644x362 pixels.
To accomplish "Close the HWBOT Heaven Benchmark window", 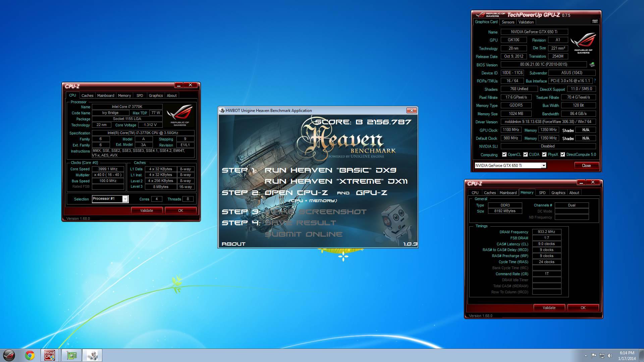I will point(412,110).
